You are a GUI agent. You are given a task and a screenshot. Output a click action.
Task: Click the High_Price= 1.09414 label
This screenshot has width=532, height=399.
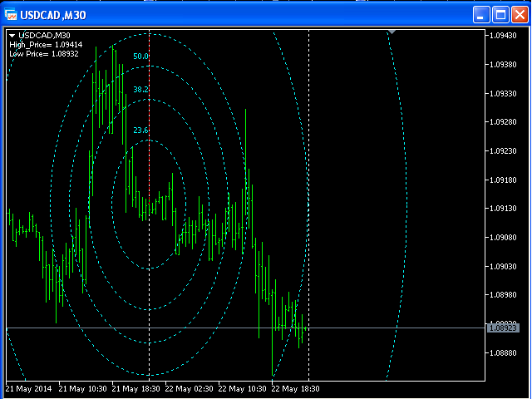tap(46, 45)
